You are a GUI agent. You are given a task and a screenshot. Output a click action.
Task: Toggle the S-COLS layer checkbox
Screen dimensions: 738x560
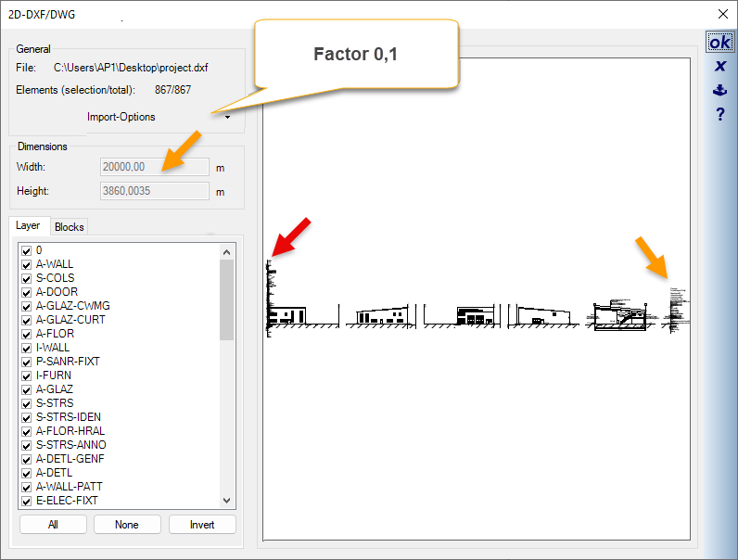point(26,278)
